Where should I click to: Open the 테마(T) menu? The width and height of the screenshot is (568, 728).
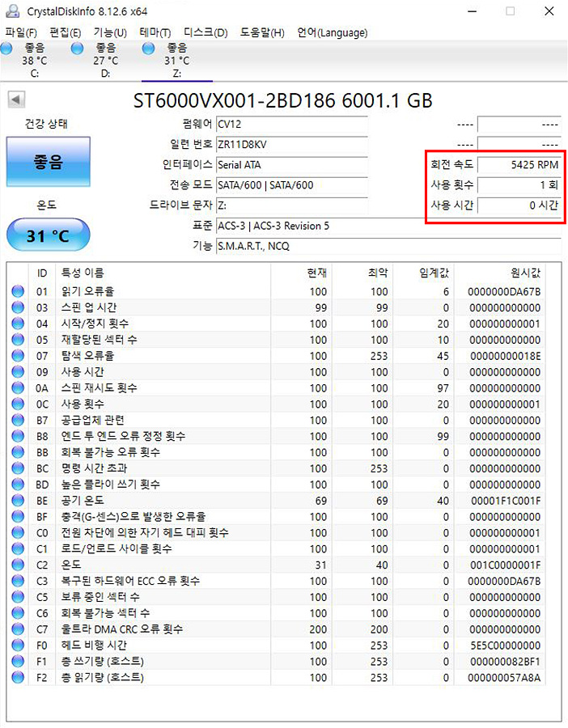tap(155, 32)
